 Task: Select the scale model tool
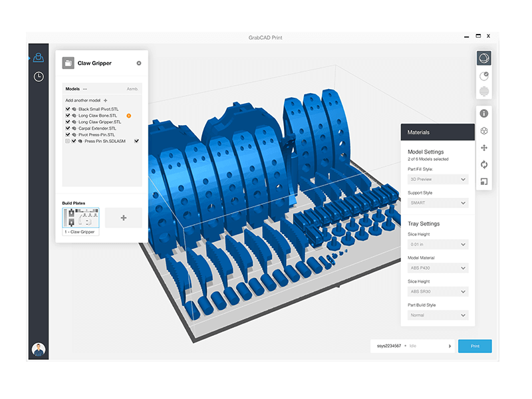[x=484, y=181]
